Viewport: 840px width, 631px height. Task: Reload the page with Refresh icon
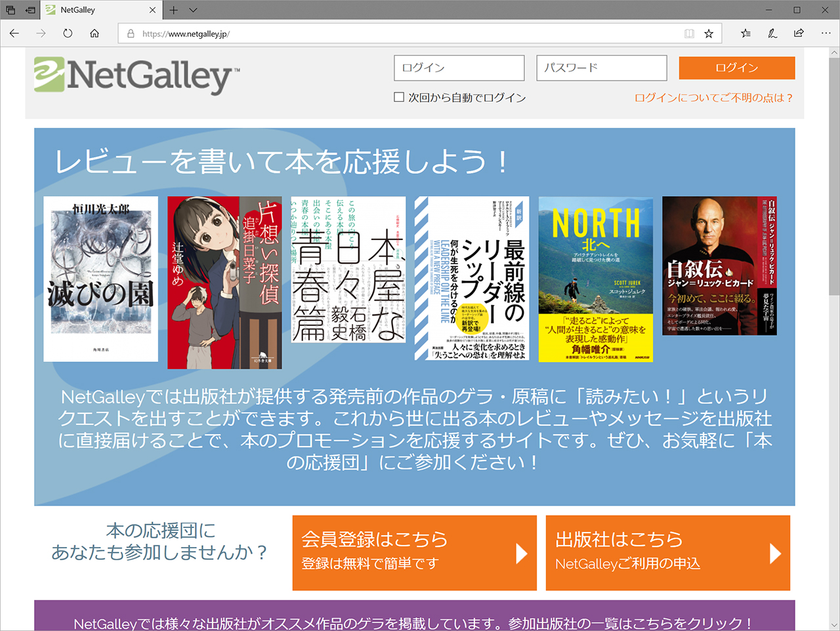click(x=68, y=33)
